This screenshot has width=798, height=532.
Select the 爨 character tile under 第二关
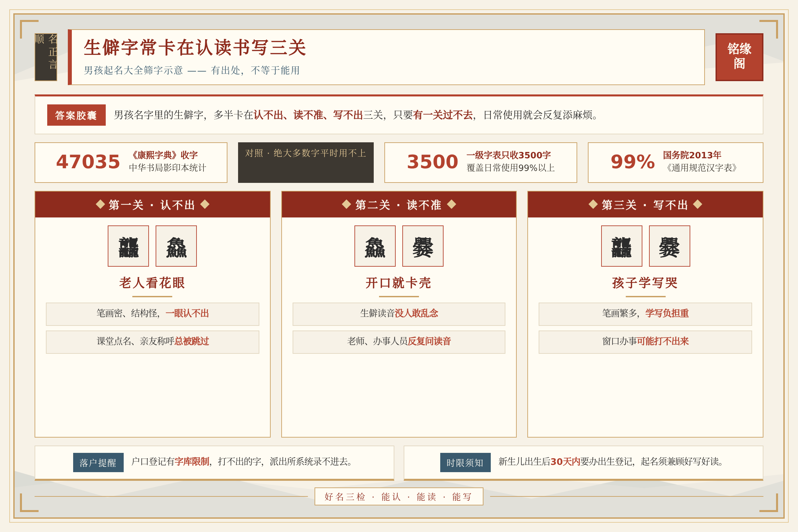(423, 246)
